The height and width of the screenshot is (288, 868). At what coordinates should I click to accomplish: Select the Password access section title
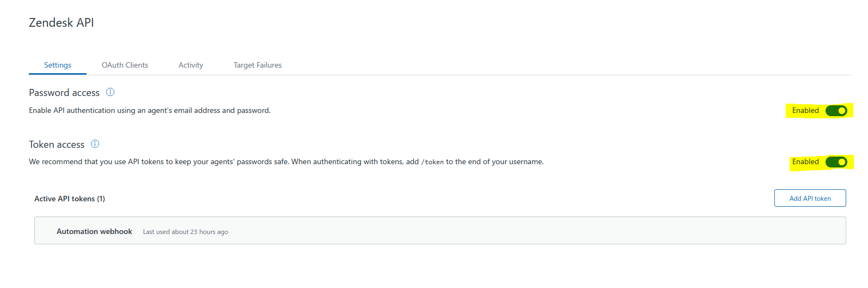click(64, 93)
